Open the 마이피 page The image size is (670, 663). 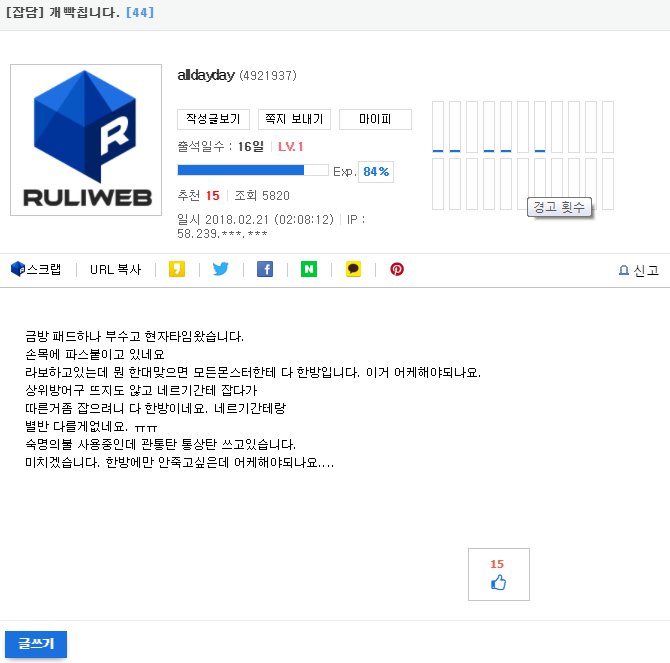375,120
